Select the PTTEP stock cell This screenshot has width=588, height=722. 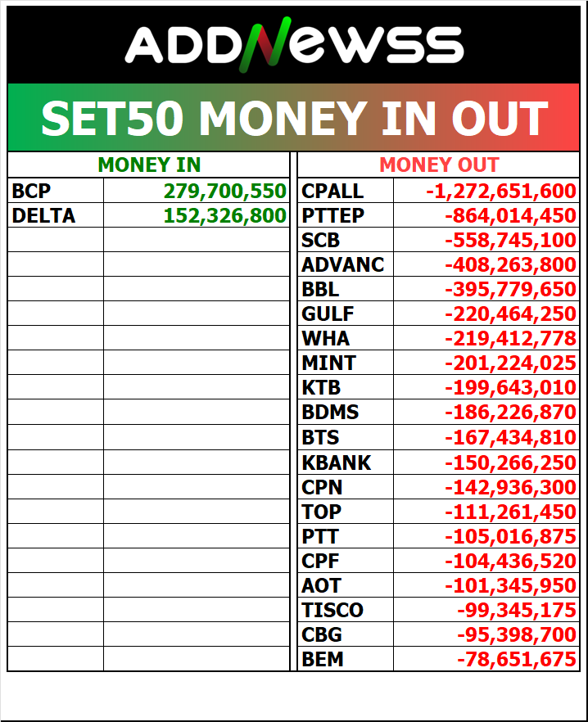point(346,215)
